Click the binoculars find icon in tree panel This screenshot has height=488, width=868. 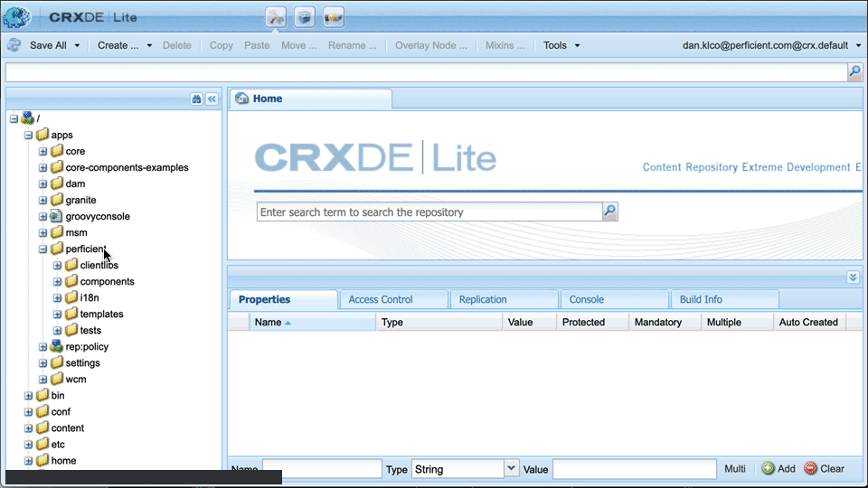[196, 99]
